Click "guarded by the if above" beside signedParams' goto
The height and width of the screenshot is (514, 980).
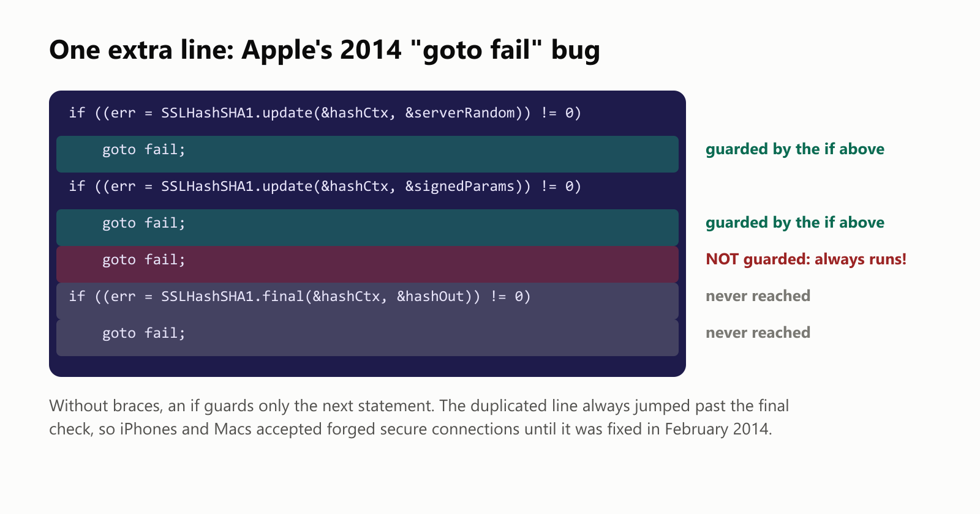click(795, 223)
